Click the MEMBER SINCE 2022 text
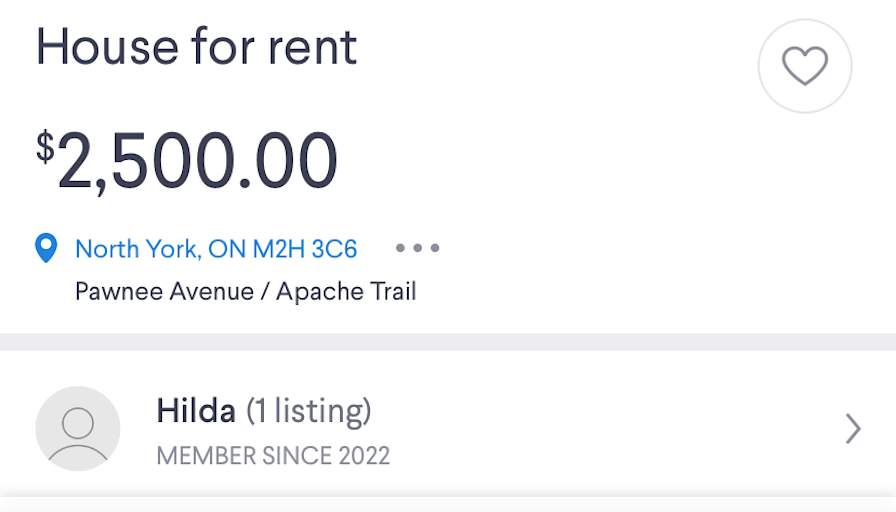Screen dimensions: 896x512 (x=273, y=456)
